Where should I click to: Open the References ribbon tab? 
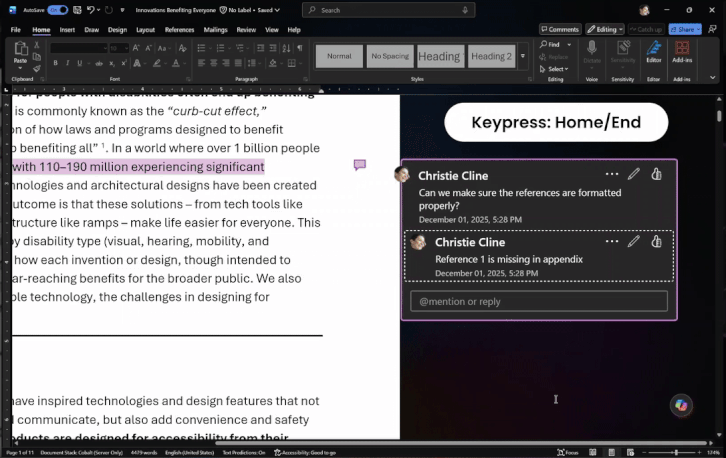tap(180, 30)
